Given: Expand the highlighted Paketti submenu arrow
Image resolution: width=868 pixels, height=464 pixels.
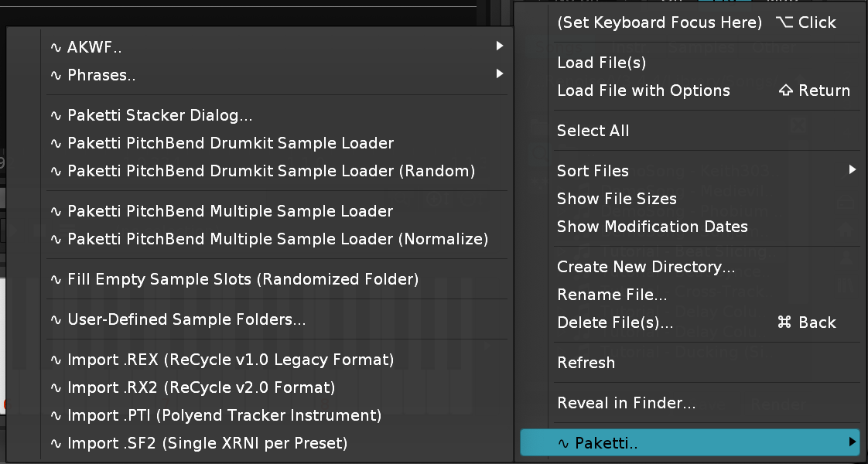Looking at the screenshot, I should pos(852,442).
